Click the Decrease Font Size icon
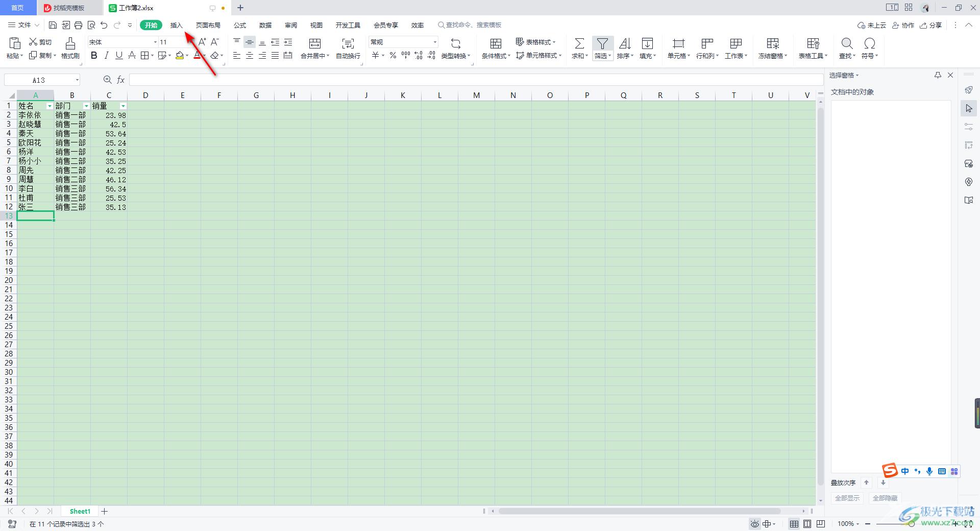Image resolution: width=980 pixels, height=531 pixels. click(215, 42)
